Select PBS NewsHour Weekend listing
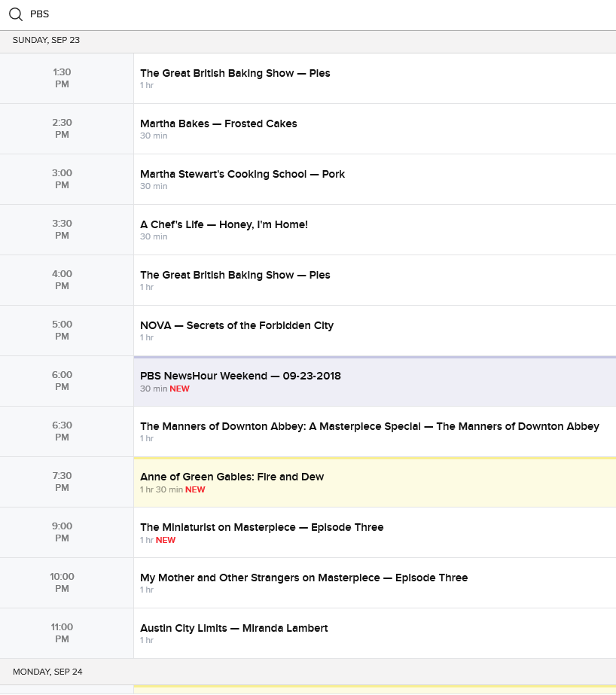Viewport: 616px width, 695px height. click(x=240, y=376)
